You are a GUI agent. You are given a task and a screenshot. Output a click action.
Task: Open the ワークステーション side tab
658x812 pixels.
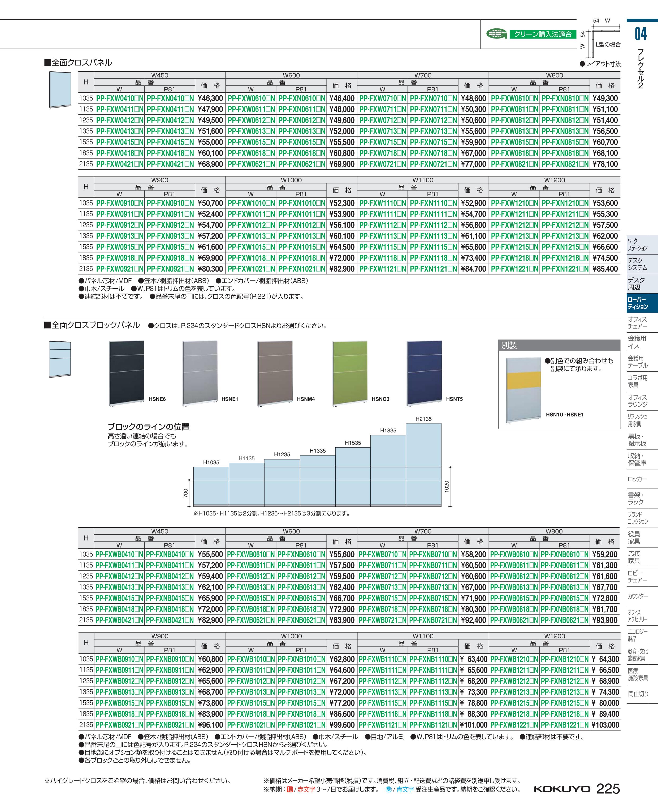(x=642, y=245)
